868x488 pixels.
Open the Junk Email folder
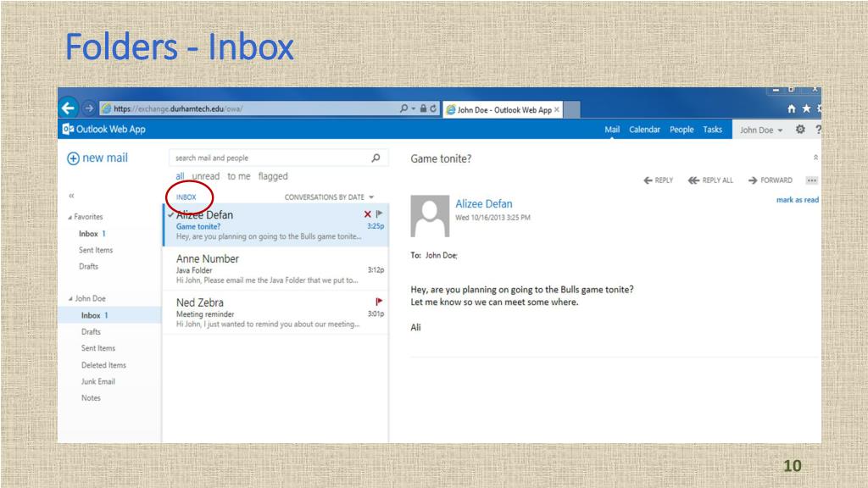click(x=98, y=381)
